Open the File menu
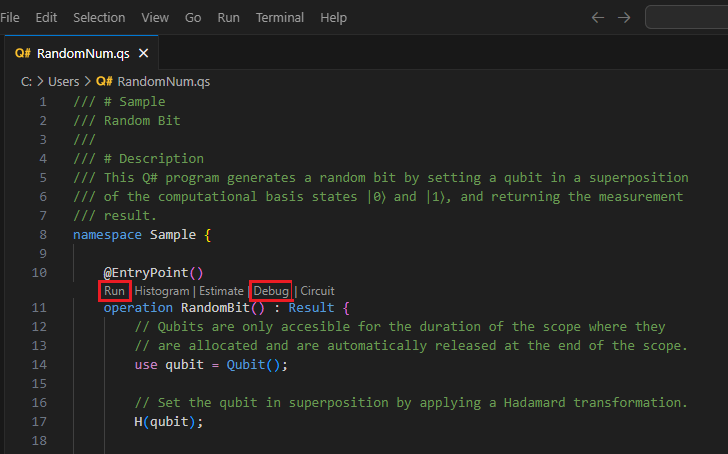Screen dimensions: 728x454 click(x=10, y=18)
